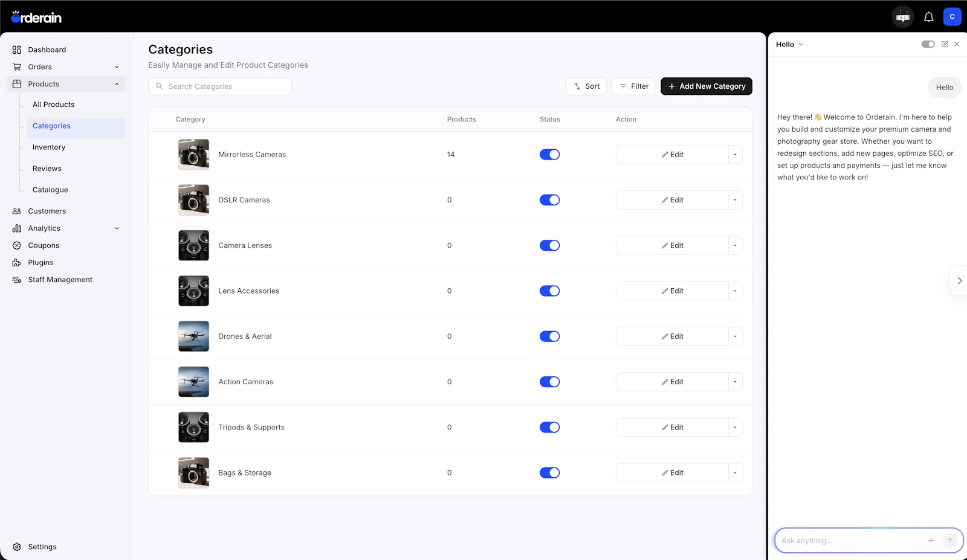This screenshot has height=560, width=967.
Task: Send the chat message arrow
Action: pos(950,541)
